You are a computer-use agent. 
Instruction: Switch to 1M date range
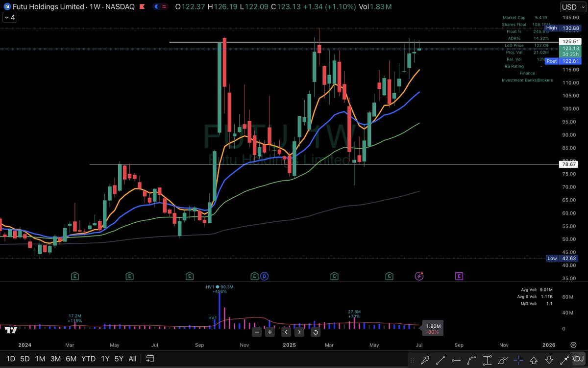40,359
